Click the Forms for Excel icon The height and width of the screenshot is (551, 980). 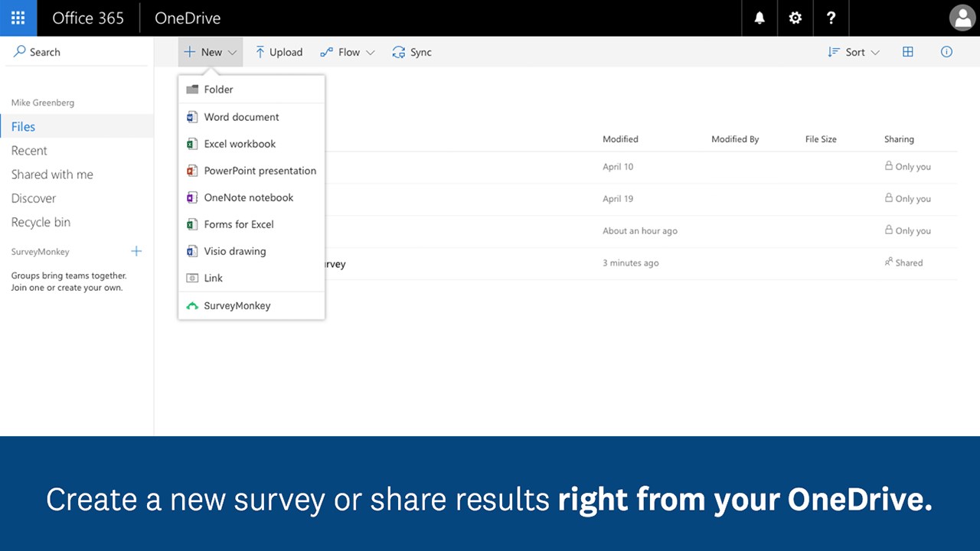click(192, 224)
